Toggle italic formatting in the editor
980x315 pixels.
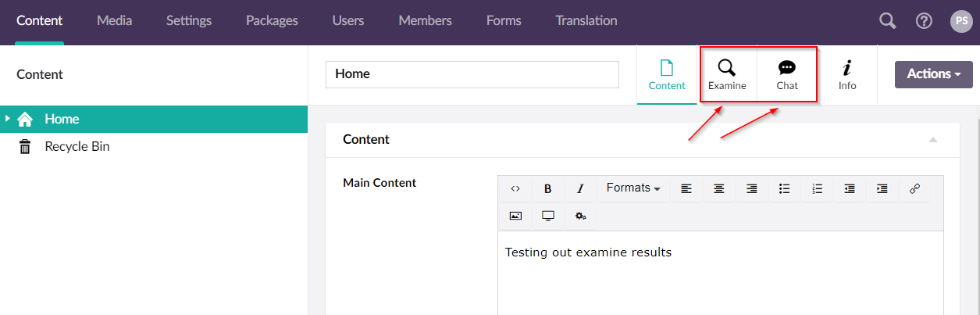580,188
